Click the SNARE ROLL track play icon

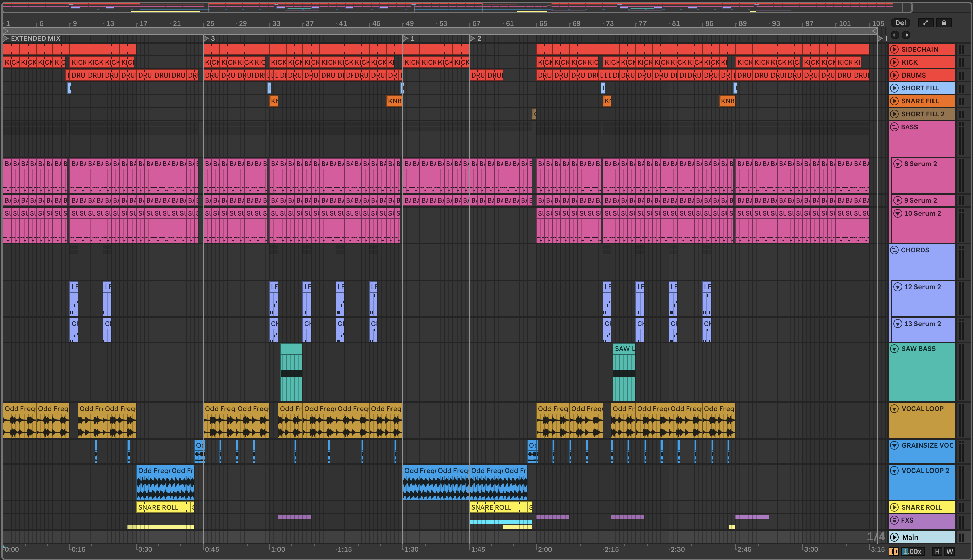pyautogui.click(x=894, y=507)
